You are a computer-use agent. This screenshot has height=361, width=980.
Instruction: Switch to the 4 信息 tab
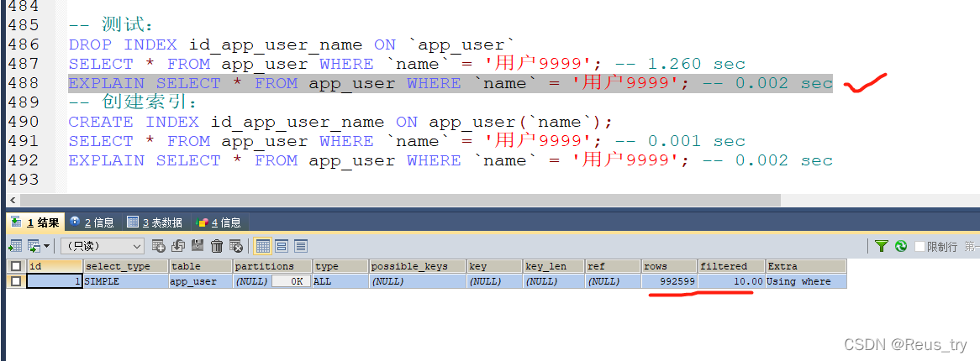219,222
